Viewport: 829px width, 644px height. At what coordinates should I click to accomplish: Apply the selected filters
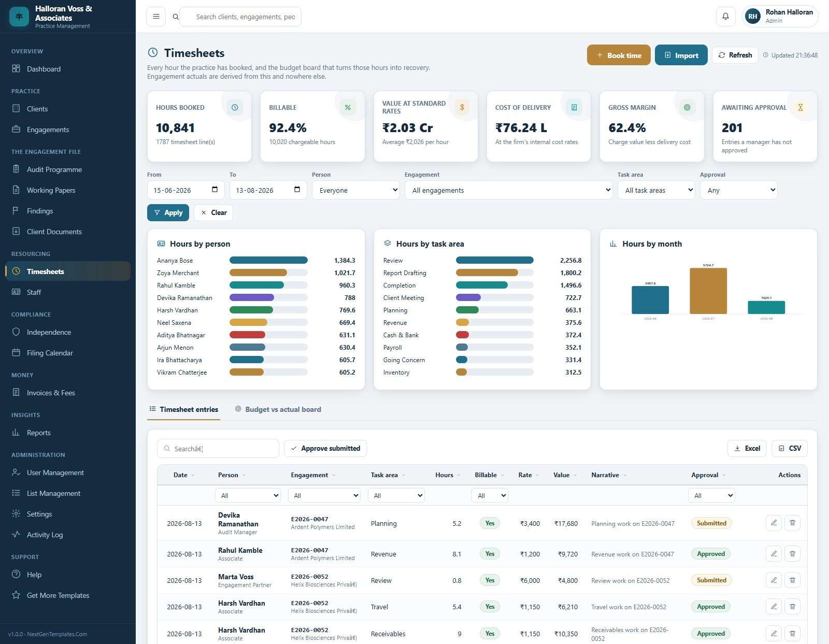click(x=168, y=212)
